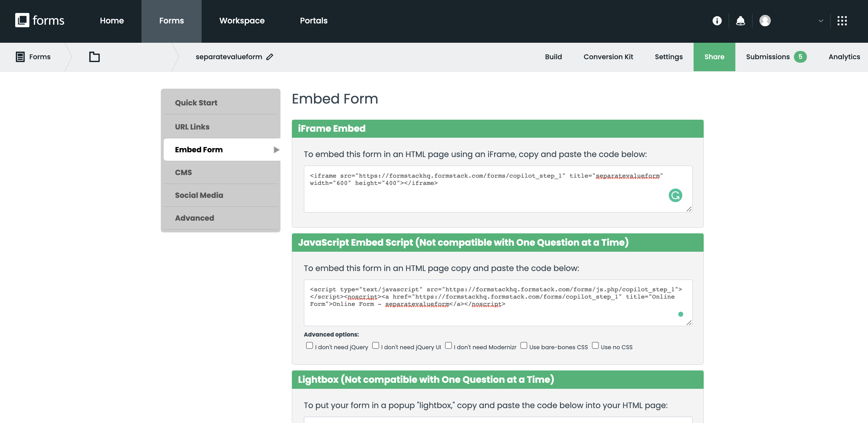This screenshot has width=868, height=423.
Task: Click the Forms list icon in breadcrumb
Action: [x=20, y=57]
